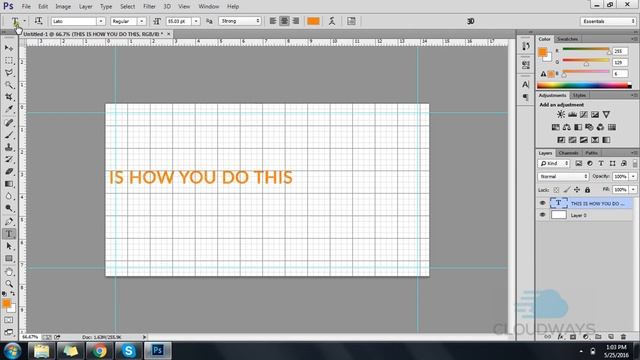This screenshot has height=360, width=640.
Task: Select the Clone Stamp tool
Action: click(9, 147)
